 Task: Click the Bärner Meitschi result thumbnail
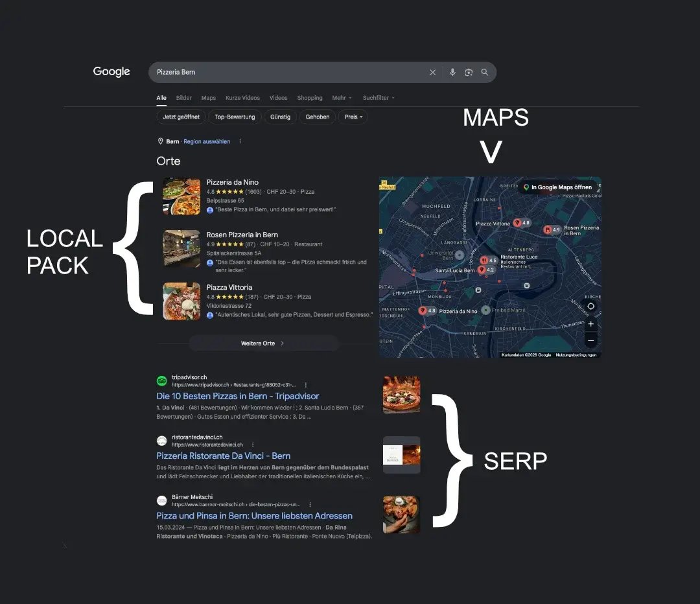(x=401, y=515)
